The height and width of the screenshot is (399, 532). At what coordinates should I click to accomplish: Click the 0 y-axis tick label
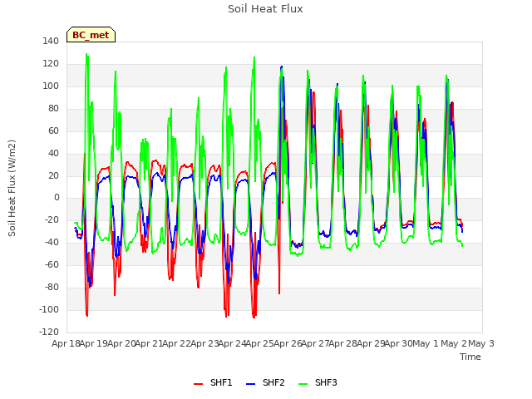(57, 198)
